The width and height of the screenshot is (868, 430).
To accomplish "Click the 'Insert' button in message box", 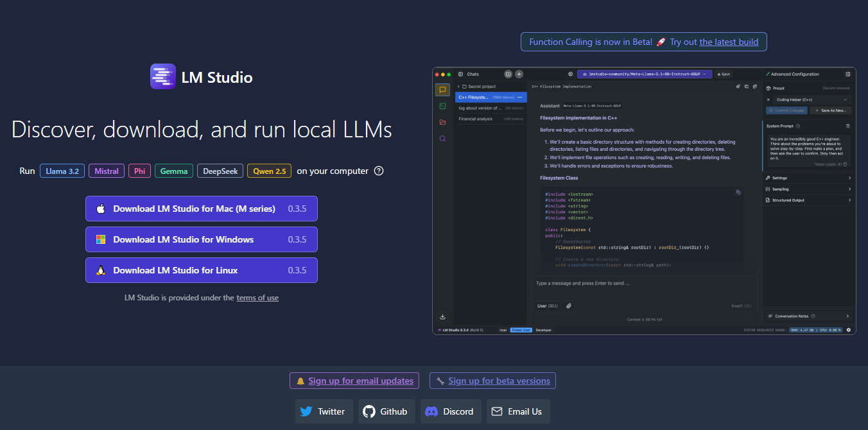I will click(742, 305).
